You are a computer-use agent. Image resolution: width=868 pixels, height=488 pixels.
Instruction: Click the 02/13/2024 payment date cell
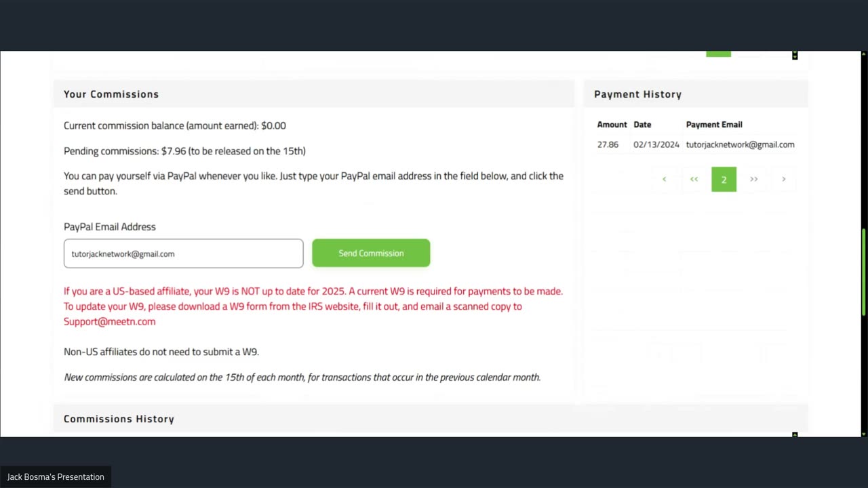click(x=656, y=144)
